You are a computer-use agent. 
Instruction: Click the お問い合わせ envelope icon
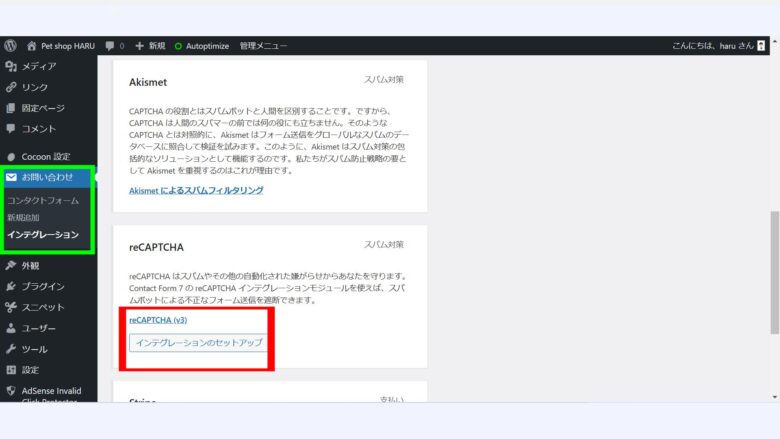click(x=11, y=177)
